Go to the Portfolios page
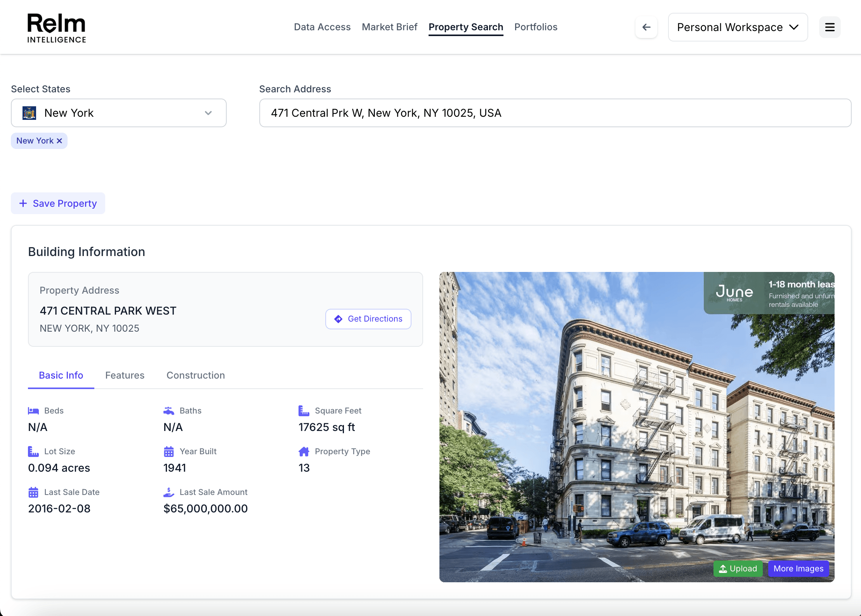Screen dimensions: 861x616 point(536,27)
